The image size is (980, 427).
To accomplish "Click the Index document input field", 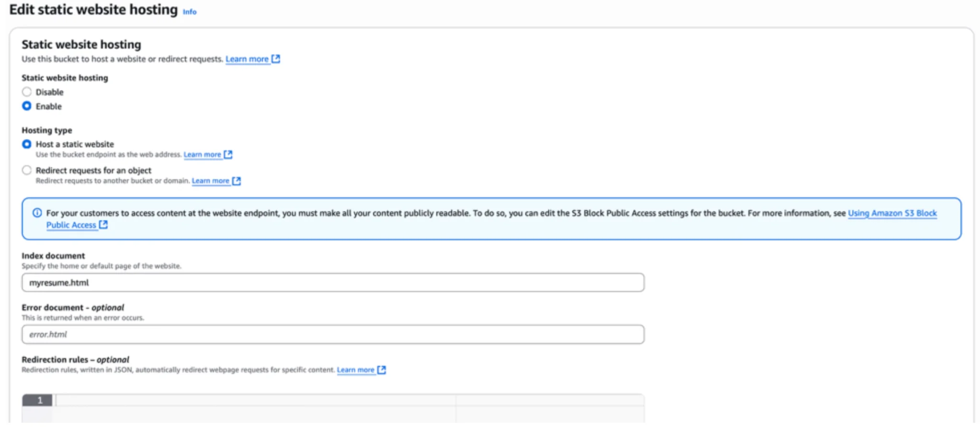I will pyautogui.click(x=333, y=283).
